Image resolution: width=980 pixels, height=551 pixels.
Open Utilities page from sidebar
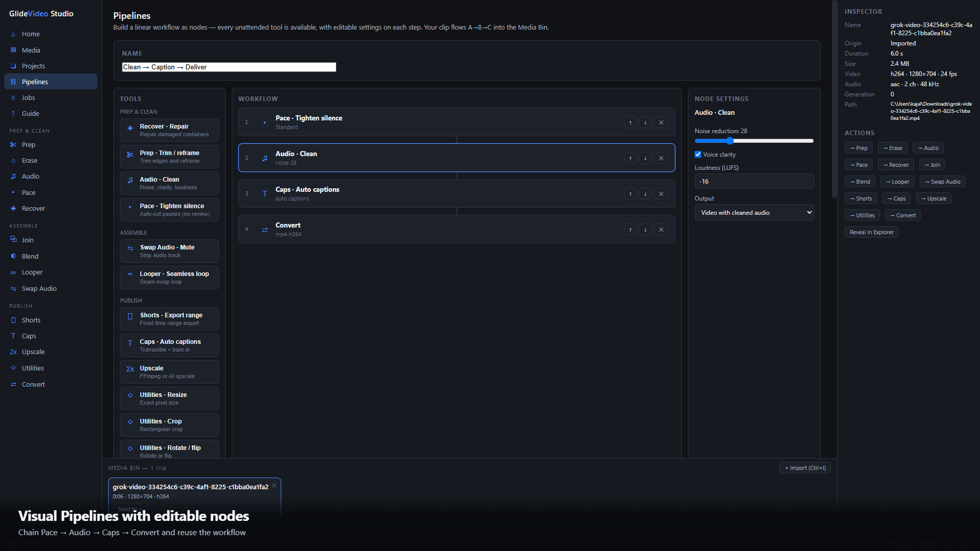pos(51,368)
